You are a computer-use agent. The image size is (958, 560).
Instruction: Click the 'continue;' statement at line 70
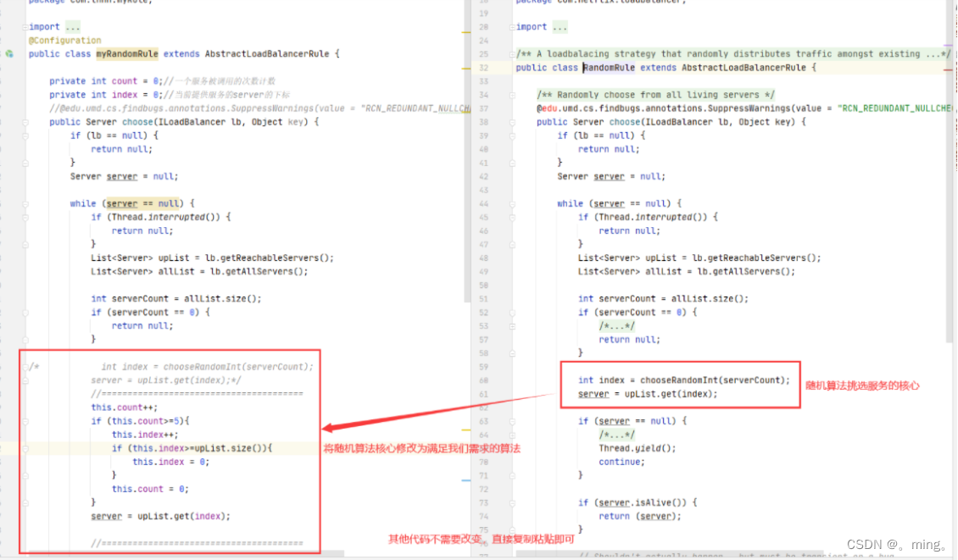(621, 462)
